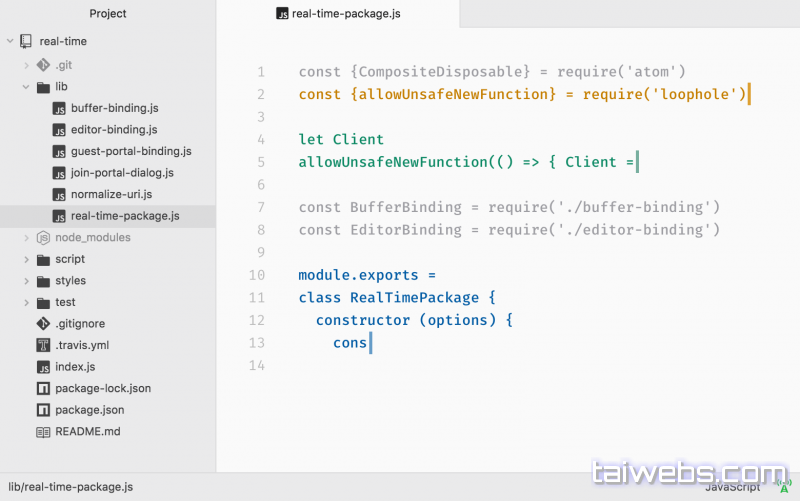
Task: Click the Travis file icon for .travis.yml
Action: click(43, 345)
